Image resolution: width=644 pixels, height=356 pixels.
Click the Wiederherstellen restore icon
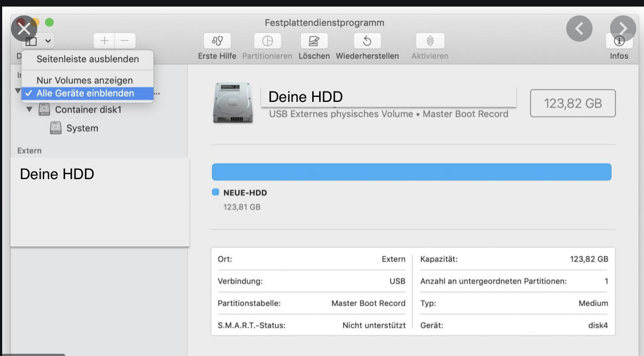pyautogui.click(x=367, y=41)
